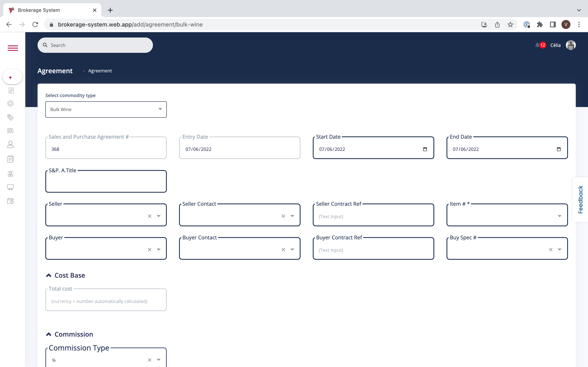
Task: Open the dashboard grid icon in the sidebar
Action: pyautogui.click(x=11, y=91)
